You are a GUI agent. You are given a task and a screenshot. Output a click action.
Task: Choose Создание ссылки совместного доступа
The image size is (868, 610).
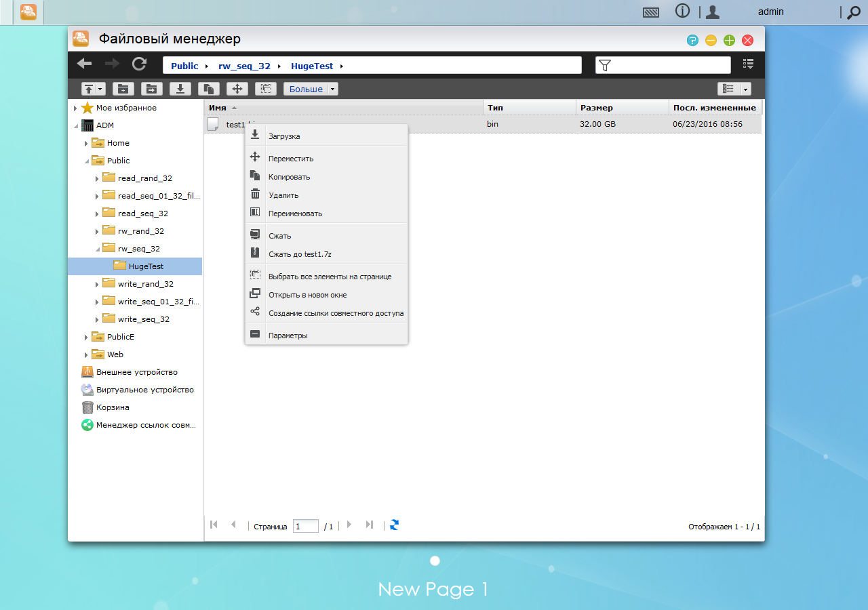(326, 313)
